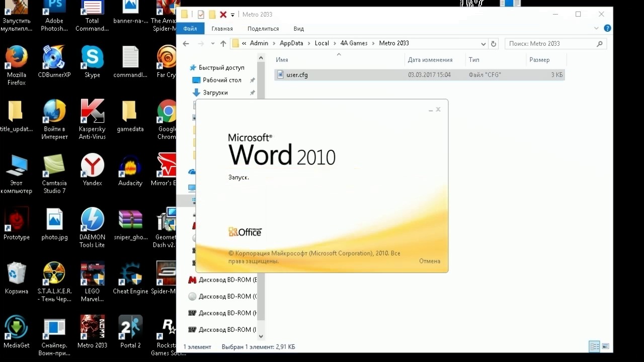This screenshot has height=362, width=644.
Task: Sort by Дата изменения column header
Action: [435, 60]
